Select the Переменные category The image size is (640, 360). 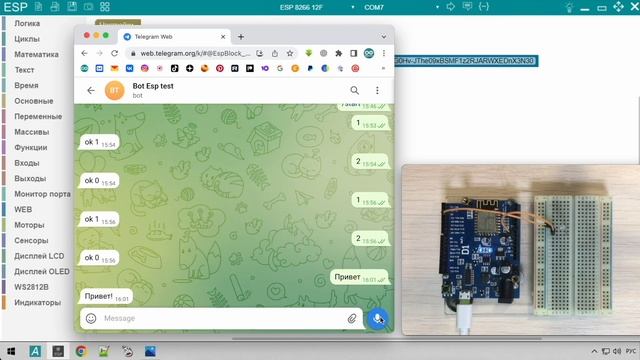(x=38, y=116)
